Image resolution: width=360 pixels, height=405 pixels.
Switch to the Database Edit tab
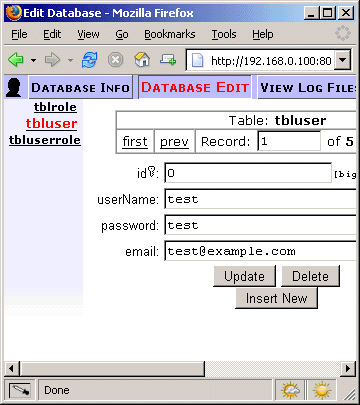[x=195, y=87]
